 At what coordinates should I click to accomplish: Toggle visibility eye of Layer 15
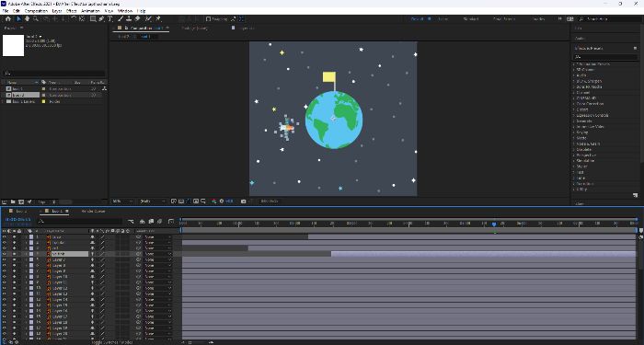pos(4,305)
